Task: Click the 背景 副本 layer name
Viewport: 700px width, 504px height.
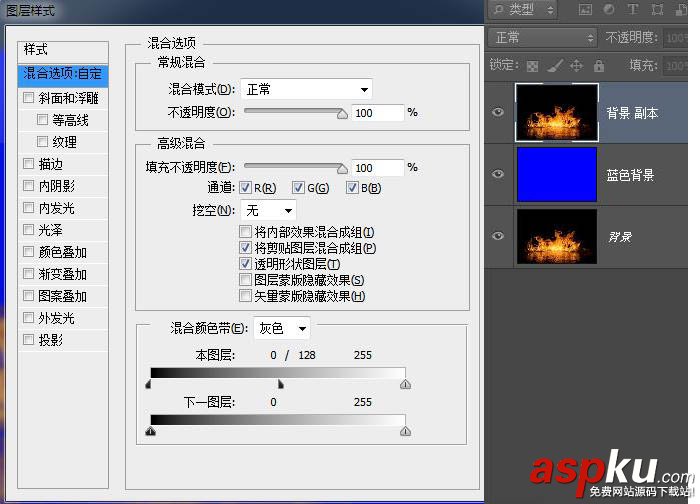Action: pos(632,113)
